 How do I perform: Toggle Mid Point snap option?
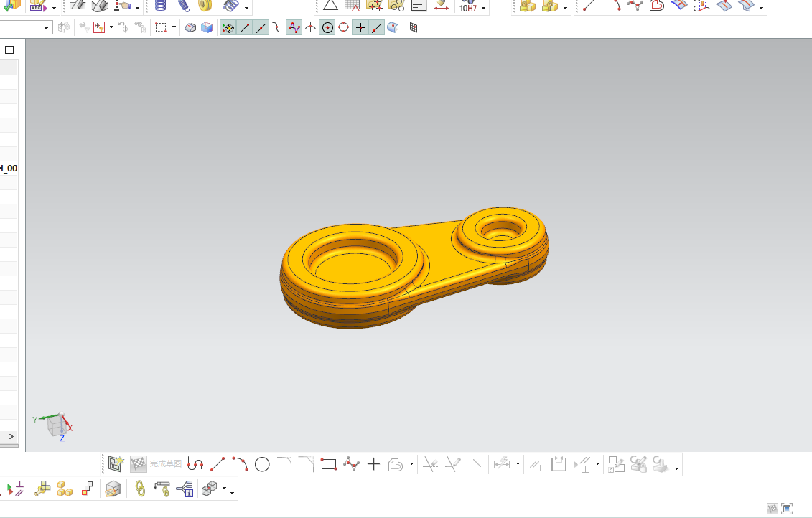pyautogui.click(x=261, y=27)
